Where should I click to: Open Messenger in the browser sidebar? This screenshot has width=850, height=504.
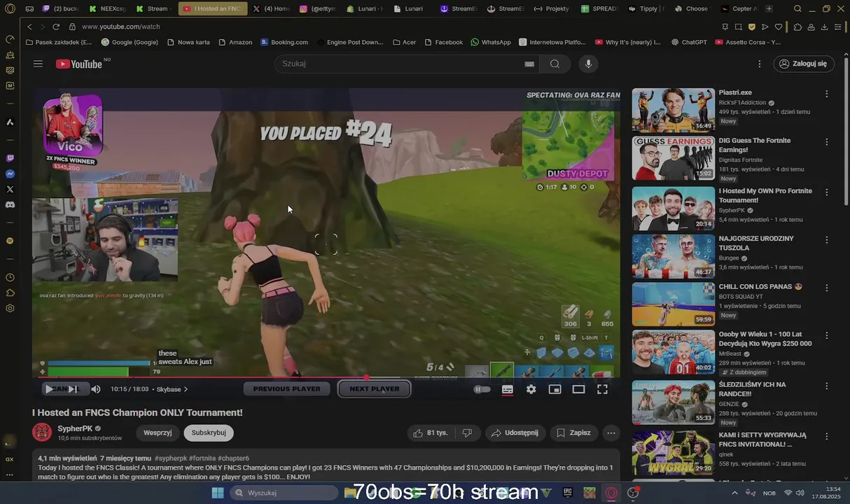point(10,174)
